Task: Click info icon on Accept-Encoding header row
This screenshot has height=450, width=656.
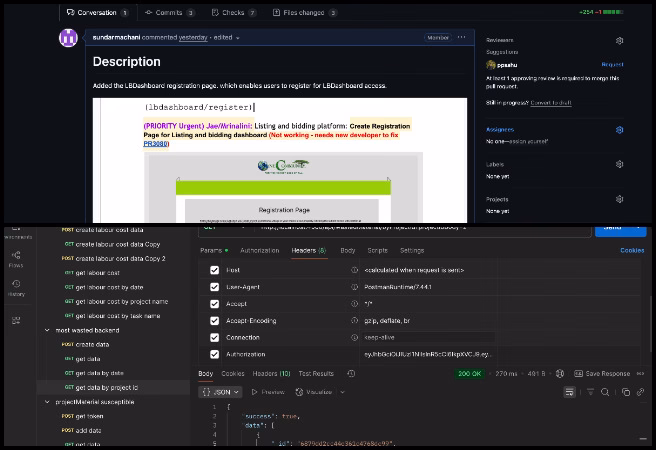Action: (354, 320)
